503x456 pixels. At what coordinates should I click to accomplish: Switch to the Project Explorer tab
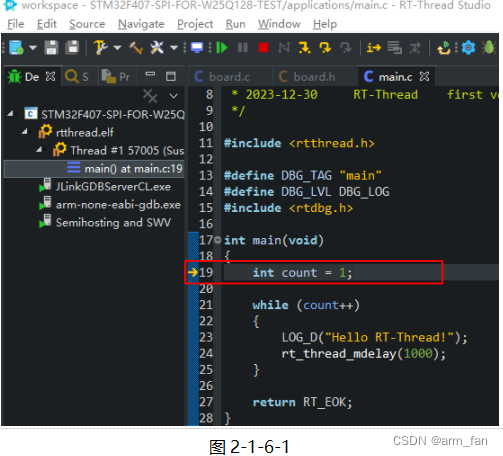pos(116,77)
